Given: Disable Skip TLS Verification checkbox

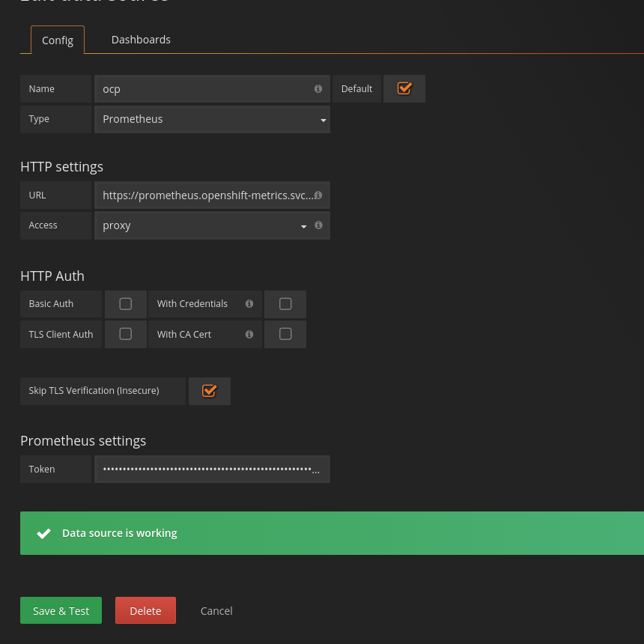Looking at the screenshot, I should pos(210,391).
